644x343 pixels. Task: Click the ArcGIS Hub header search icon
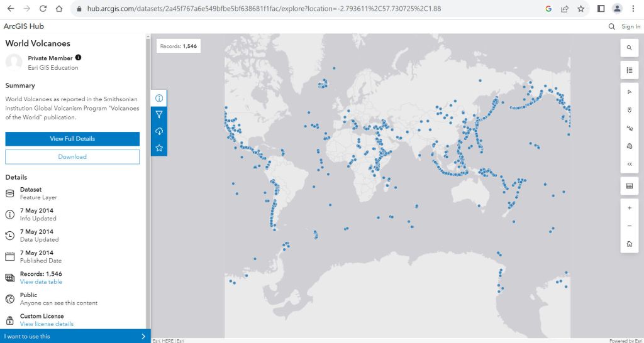[612, 26]
